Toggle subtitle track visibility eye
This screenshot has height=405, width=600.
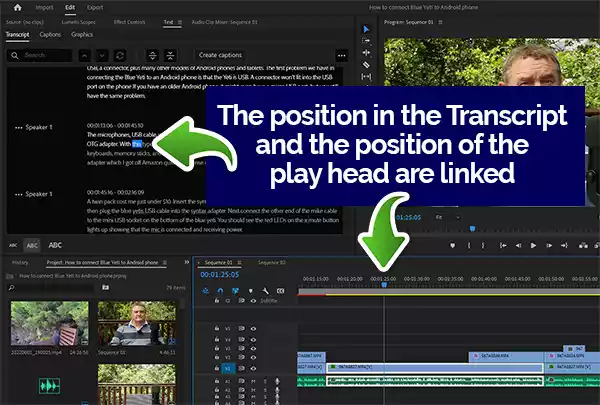pyautogui.click(x=253, y=301)
